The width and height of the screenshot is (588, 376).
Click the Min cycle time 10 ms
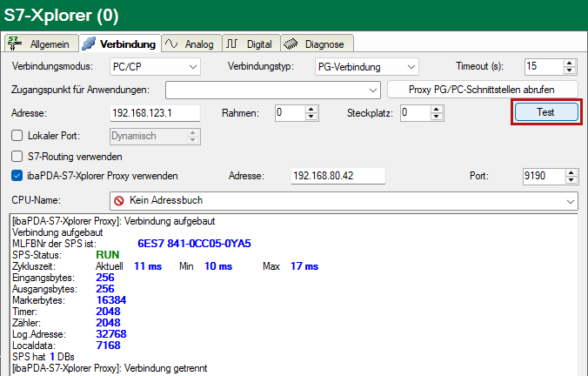pos(218,266)
